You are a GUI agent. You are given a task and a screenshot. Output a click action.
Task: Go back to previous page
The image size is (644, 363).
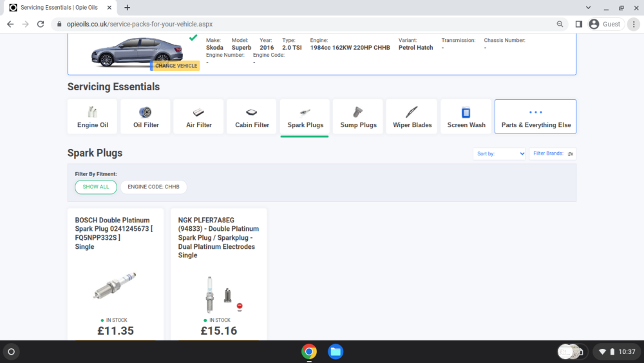pos(10,25)
